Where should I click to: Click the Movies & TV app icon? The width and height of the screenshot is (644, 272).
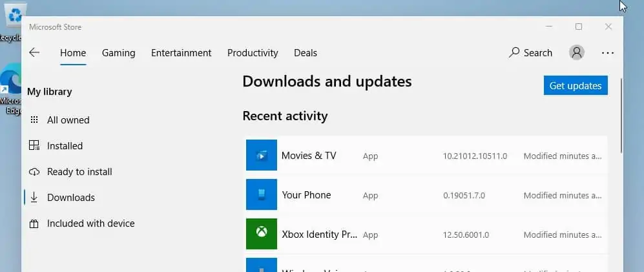tap(262, 156)
